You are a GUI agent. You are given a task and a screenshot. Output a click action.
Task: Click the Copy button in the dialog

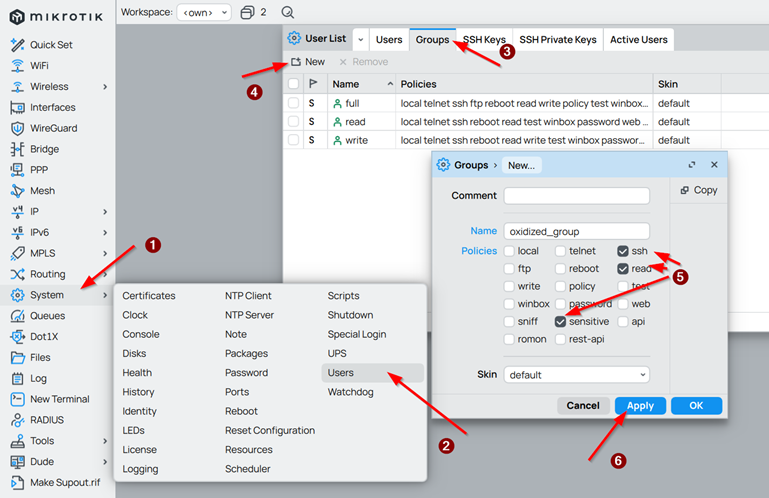[x=699, y=190]
